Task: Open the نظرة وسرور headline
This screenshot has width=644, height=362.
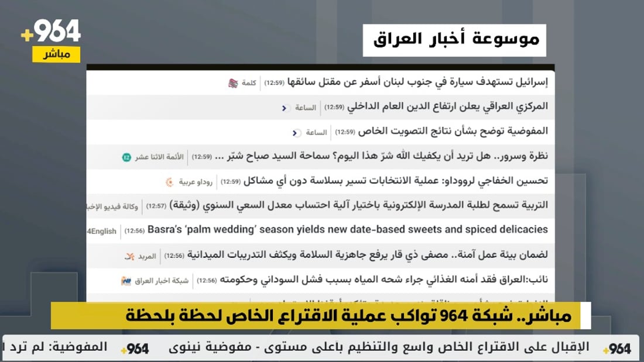Action: click(382, 156)
